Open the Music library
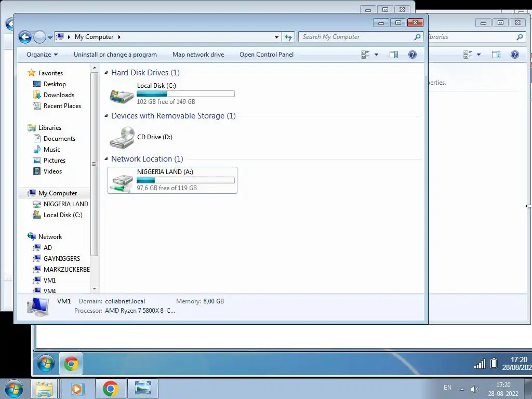The image size is (532, 399). pos(51,149)
